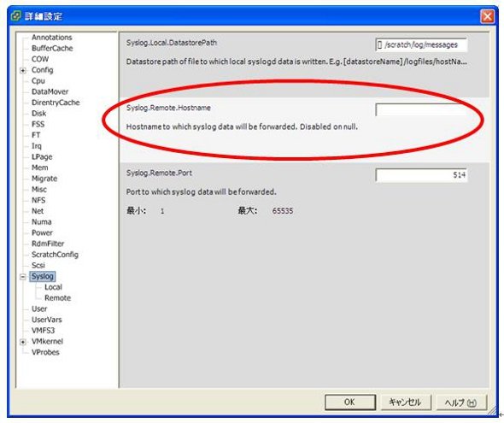Image resolution: width=504 pixels, height=423 pixels.
Task: Select the Local item under Syslog
Action: (53, 287)
